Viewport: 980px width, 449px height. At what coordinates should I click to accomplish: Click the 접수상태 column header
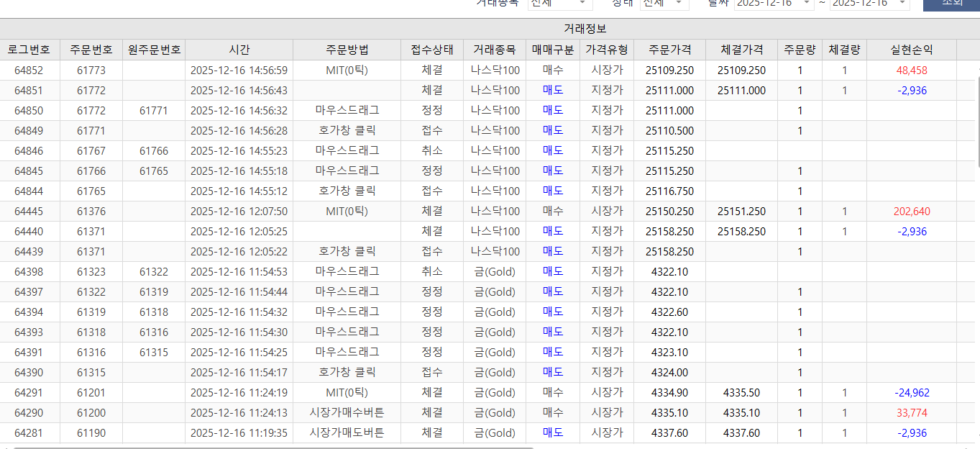[x=432, y=50]
